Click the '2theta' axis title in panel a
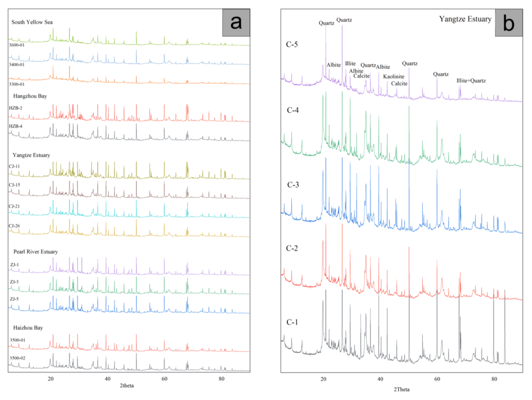This screenshot has height=400, width=532. tap(127, 386)
